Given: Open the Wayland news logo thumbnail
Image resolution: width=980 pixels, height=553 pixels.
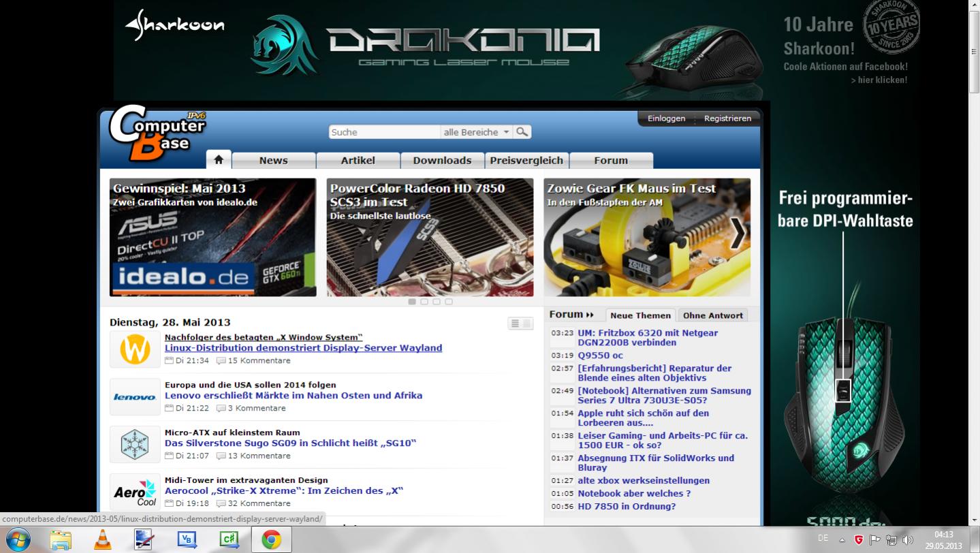Looking at the screenshot, I should pos(135,349).
